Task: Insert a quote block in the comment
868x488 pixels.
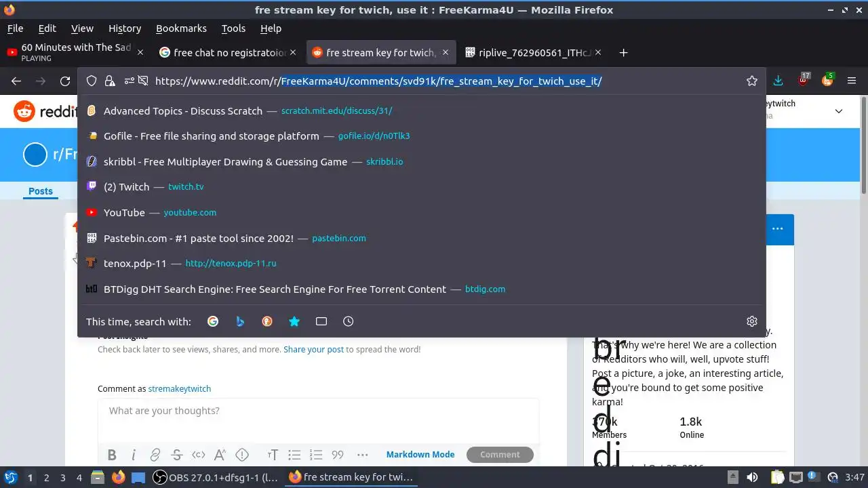Action: coord(338,455)
